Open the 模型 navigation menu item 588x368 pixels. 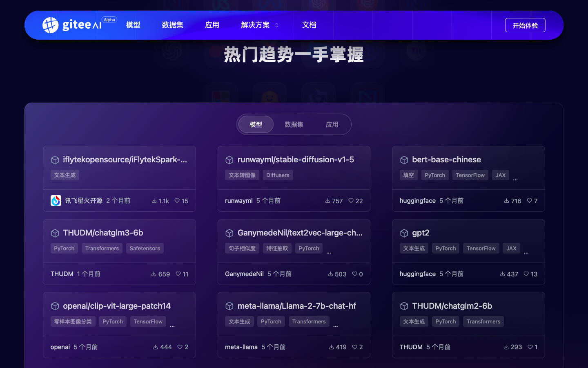pyautogui.click(x=133, y=25)
